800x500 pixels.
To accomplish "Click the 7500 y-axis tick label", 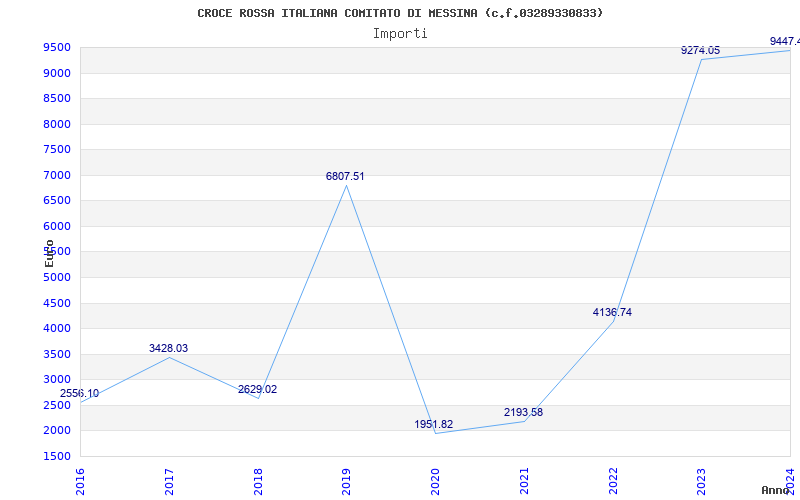I will coord(57,149).
